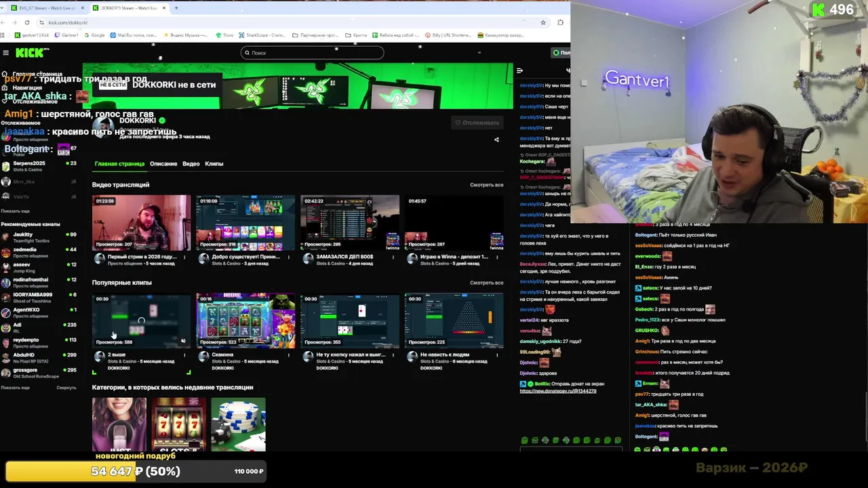Open options menu for ЗАМАЗАЛСЯ ДЕП video
Viewport: 868px width, 488px height.
click(x=393, y=257)
